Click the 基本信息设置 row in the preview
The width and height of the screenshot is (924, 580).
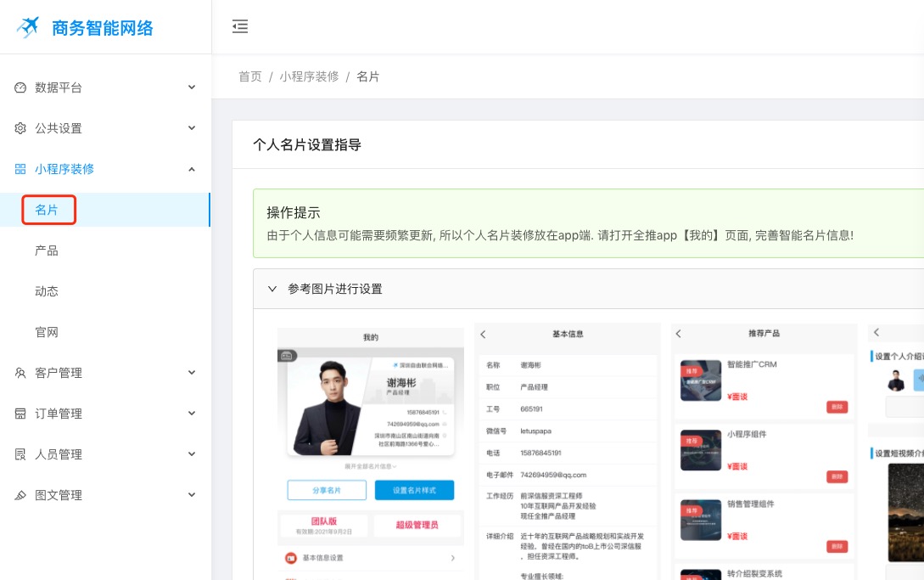click(x=370, y=558)
